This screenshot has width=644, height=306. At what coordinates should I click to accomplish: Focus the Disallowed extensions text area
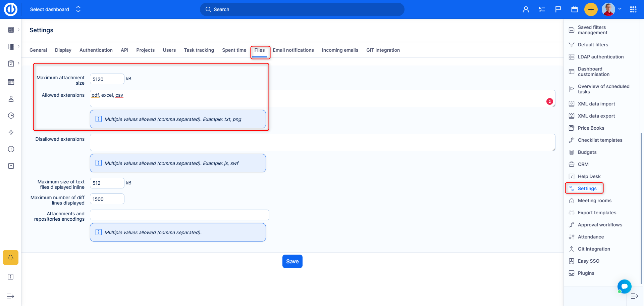coord(322,142)
